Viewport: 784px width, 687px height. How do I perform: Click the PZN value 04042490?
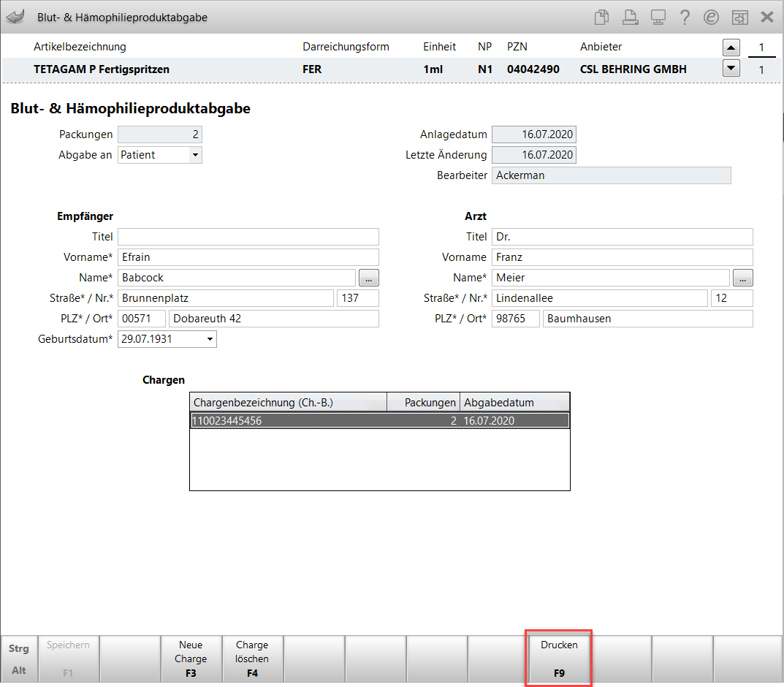click(x=533, y=69)
